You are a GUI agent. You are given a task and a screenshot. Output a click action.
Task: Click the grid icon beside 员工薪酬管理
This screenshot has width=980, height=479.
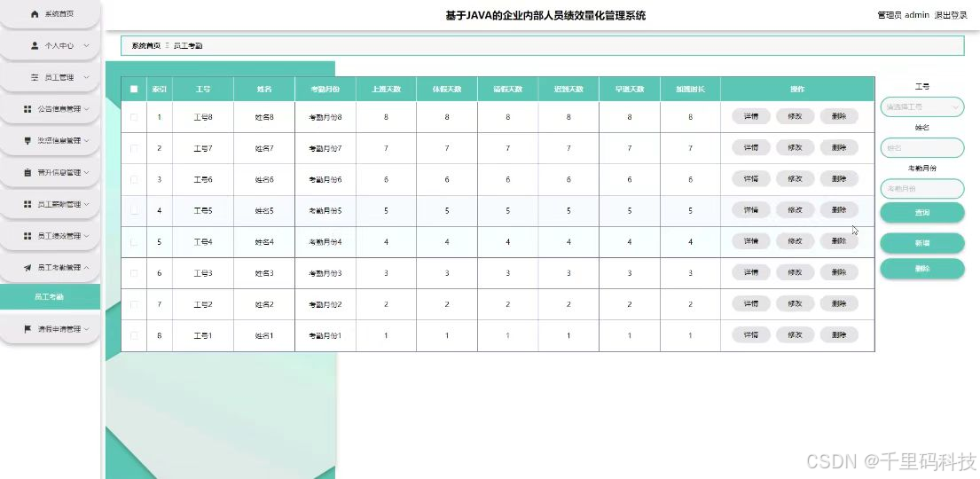(27, 205)
